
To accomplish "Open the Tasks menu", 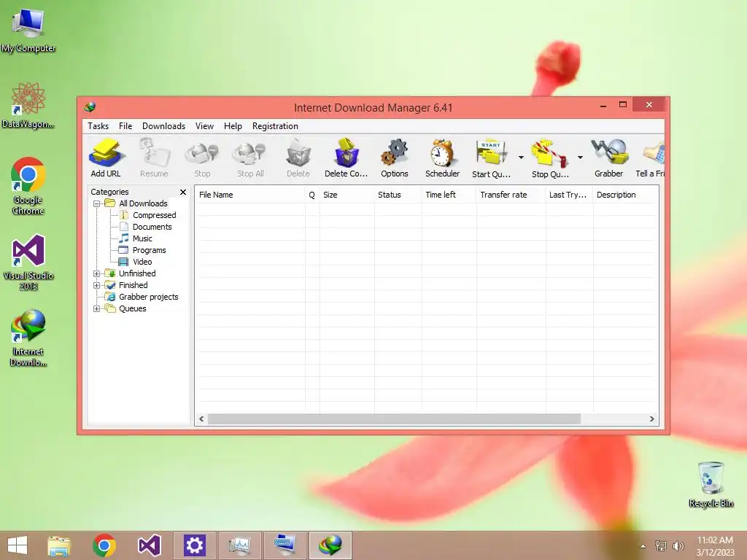I will pyautogui.click(x=98, y=126).
